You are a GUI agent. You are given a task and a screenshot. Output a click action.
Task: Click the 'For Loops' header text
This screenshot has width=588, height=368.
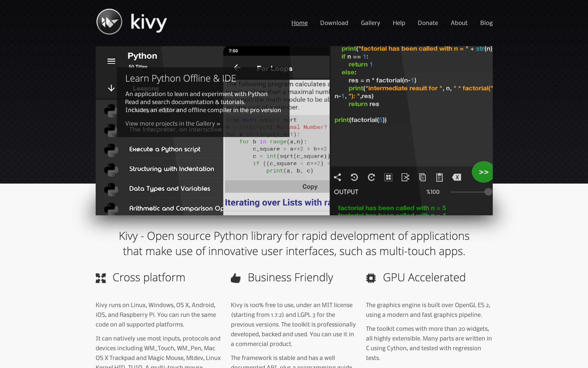(275, 69)
